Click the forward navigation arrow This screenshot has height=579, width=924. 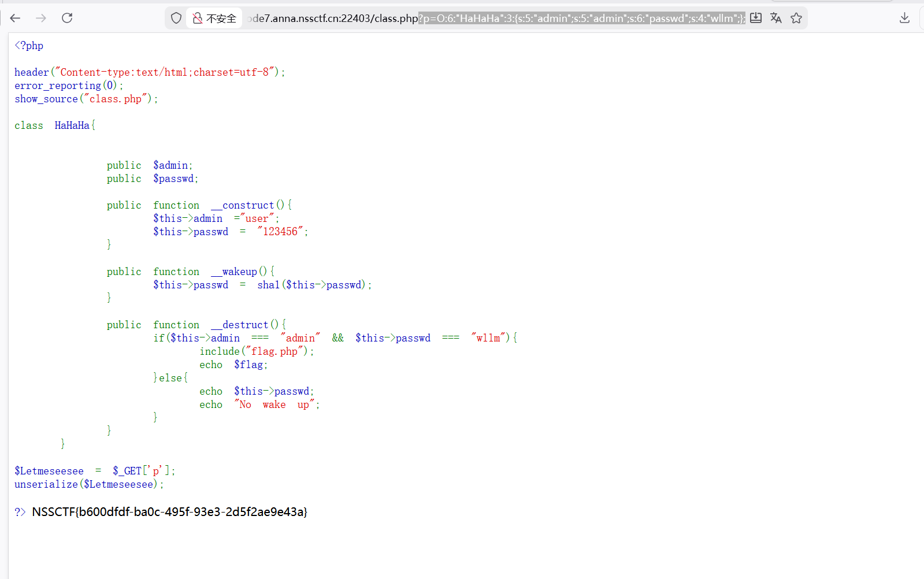tap(41, 18)
